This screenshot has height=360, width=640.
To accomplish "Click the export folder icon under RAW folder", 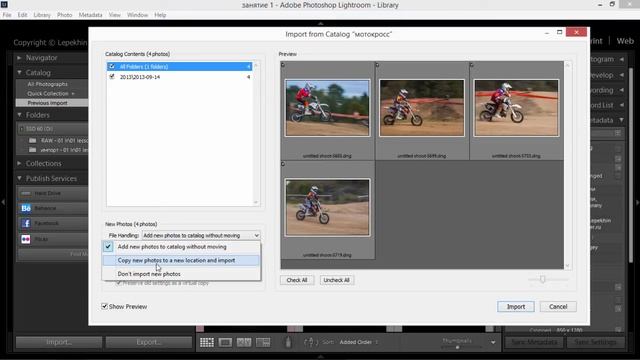I will click(x=33, y=150).
